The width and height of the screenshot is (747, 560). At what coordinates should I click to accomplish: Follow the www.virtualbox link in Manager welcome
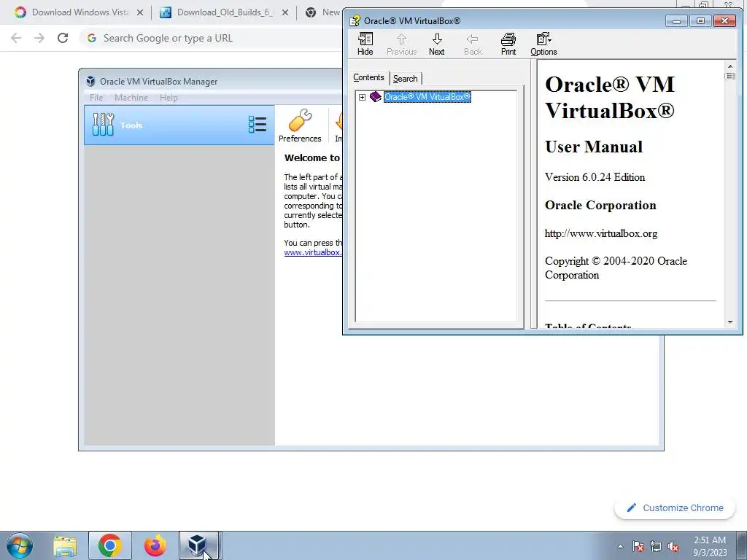313,252
